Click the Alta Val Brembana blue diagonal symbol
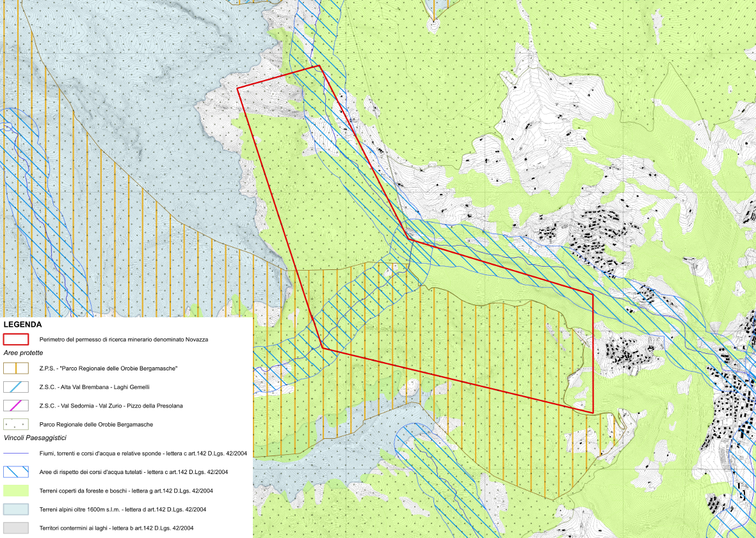The height and width of the screenshot is (538, 756). 16,387
